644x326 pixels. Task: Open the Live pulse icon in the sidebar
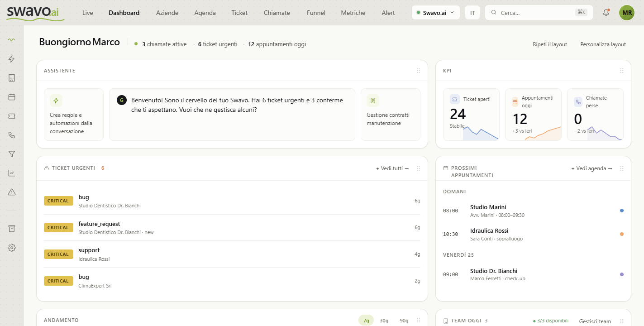pos(12,40)
